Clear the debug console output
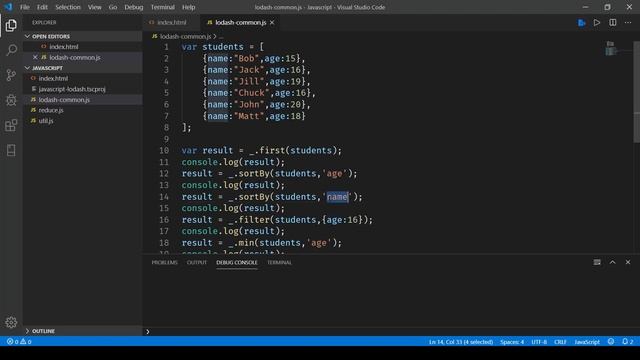Image resolution: width=640 pixels, height=360 pixels. pyautogui.click(x=597, y=262)
